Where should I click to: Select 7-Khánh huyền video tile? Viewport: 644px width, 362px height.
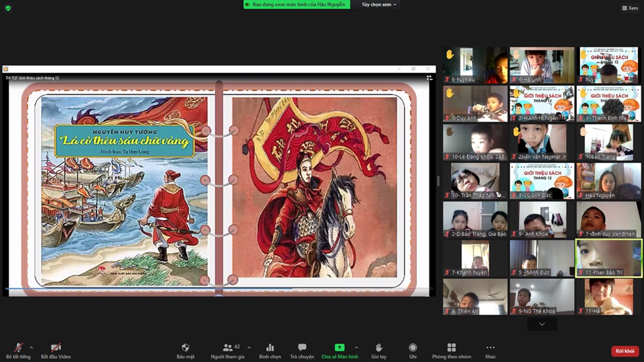(475, 258)
